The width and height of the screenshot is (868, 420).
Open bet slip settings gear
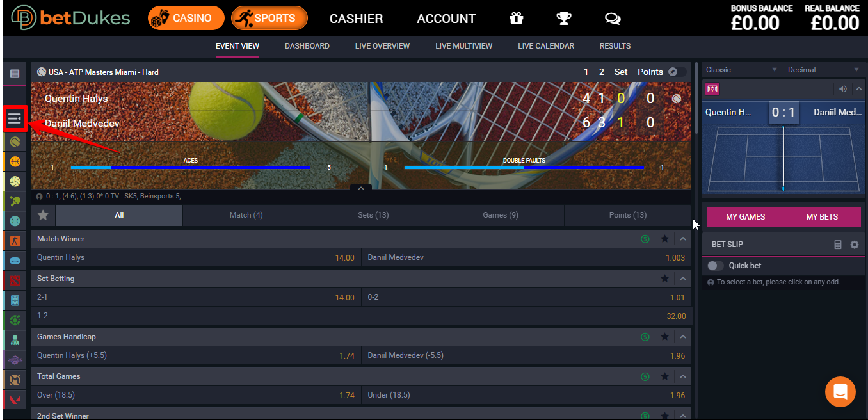(854, 245)
